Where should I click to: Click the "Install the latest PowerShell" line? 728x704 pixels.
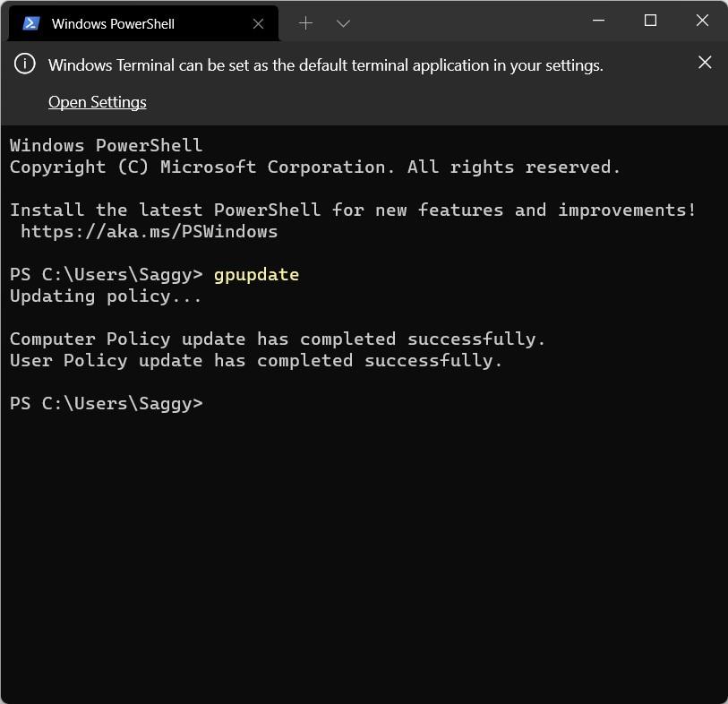click(353, 210)
